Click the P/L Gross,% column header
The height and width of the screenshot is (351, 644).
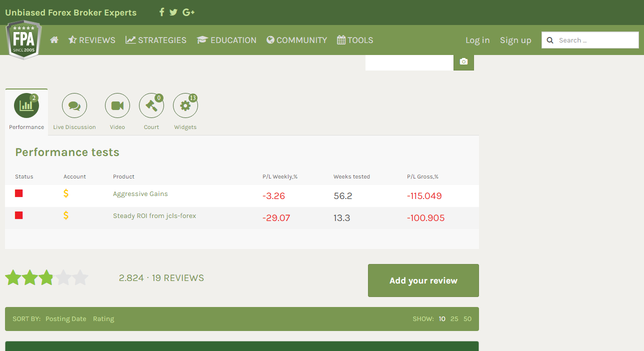coord(422,176)
